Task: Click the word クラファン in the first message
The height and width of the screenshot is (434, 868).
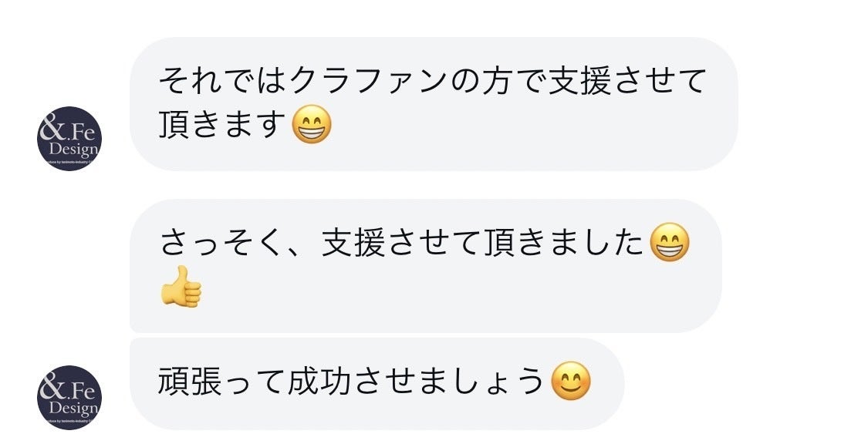Action: point(360,80)
